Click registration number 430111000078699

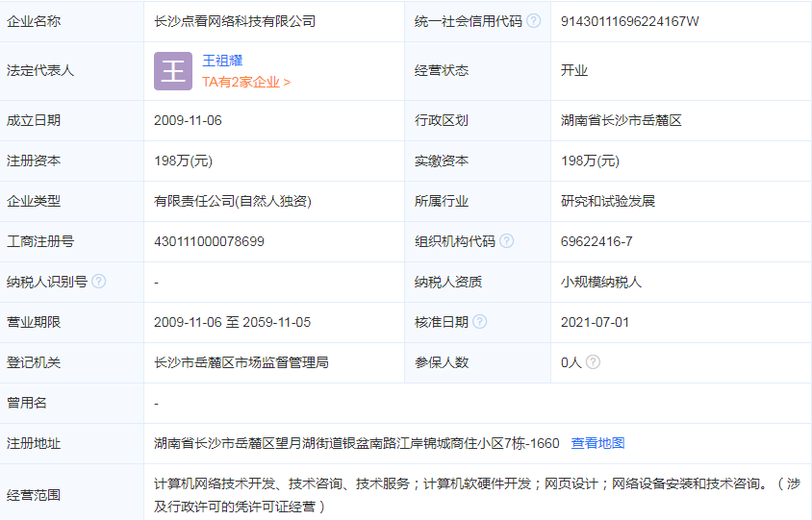pos(209,241)
